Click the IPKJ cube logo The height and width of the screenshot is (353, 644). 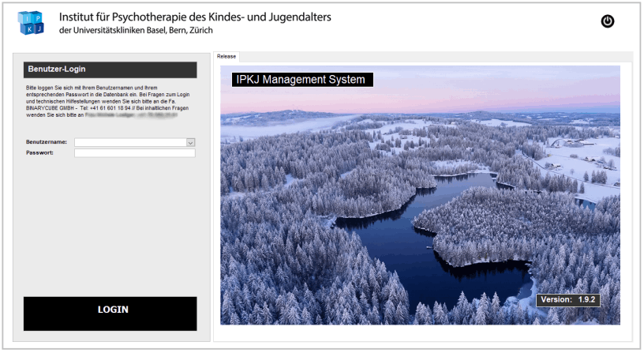tap(31, 23)
